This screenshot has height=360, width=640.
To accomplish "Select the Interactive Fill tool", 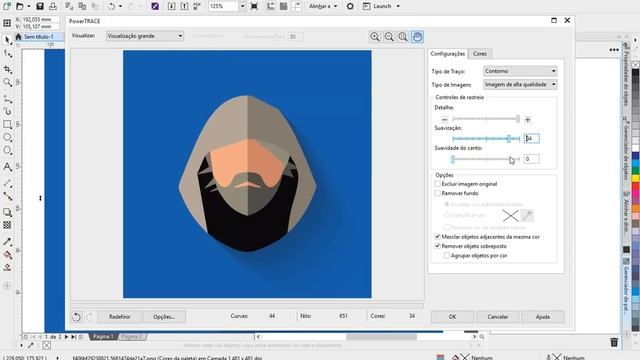I will click(7, 255).
